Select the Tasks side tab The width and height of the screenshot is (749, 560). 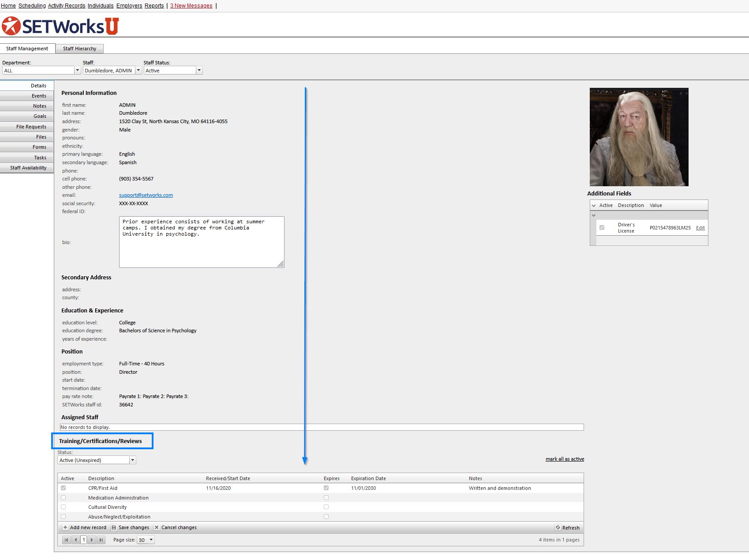(27, 158)
